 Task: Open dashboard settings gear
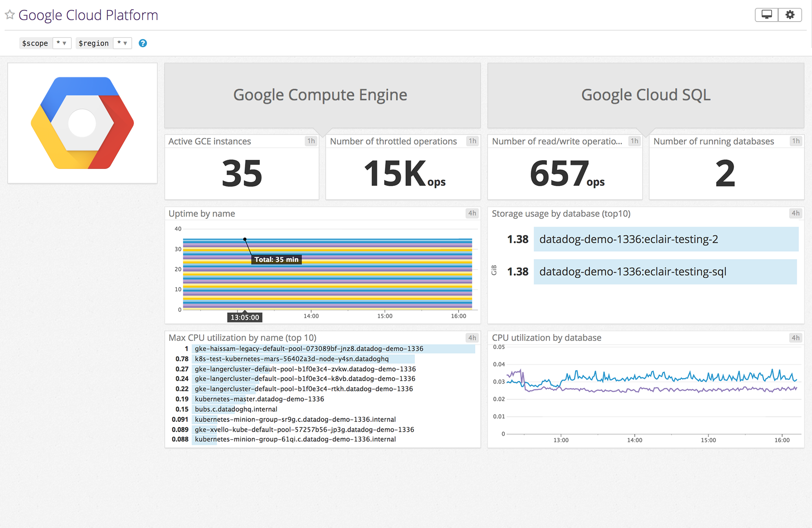coord(790,15)
